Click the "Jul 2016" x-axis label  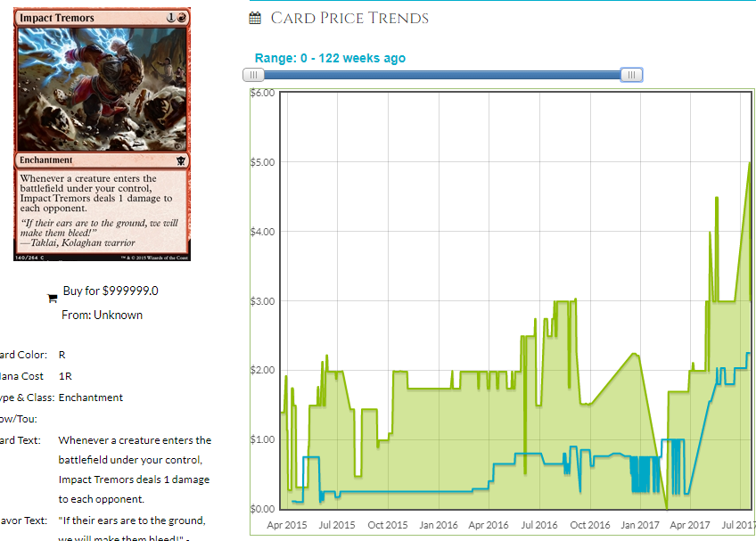pyautogui.click(x=539, y=525)
